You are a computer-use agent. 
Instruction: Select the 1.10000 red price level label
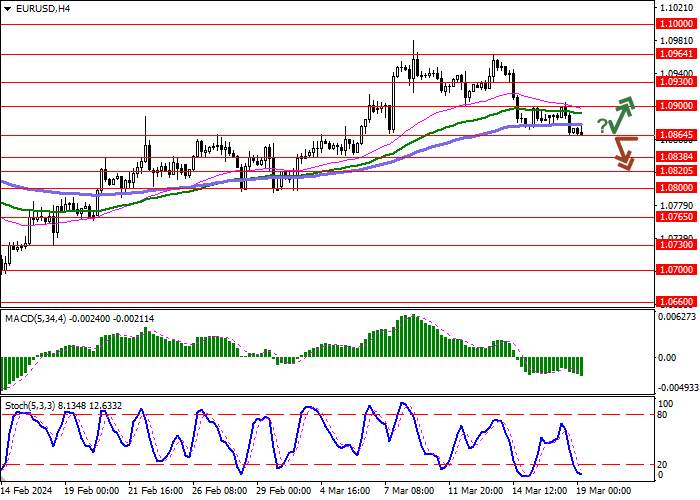coord(676,24)
